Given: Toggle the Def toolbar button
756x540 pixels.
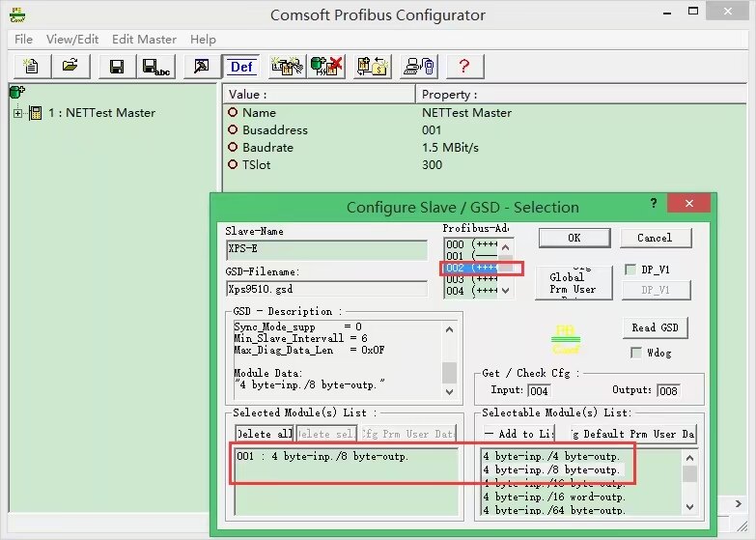Looking at the screenshot, I should point(241,66).
